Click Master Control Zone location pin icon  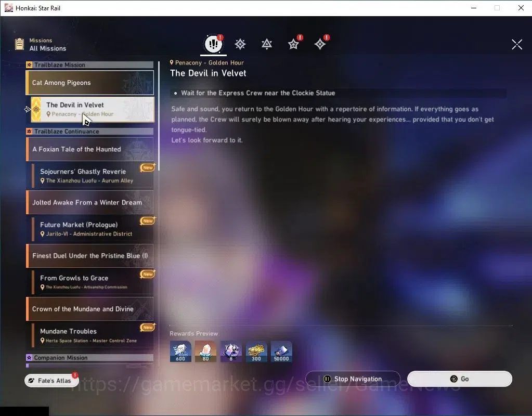[43, 340]
